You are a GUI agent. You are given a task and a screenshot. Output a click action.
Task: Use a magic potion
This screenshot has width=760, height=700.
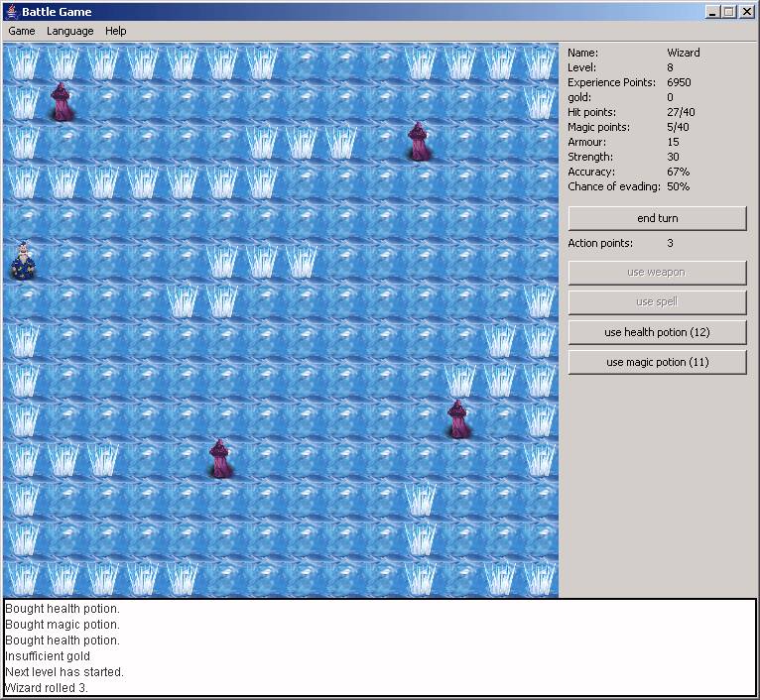coord(657,362)
